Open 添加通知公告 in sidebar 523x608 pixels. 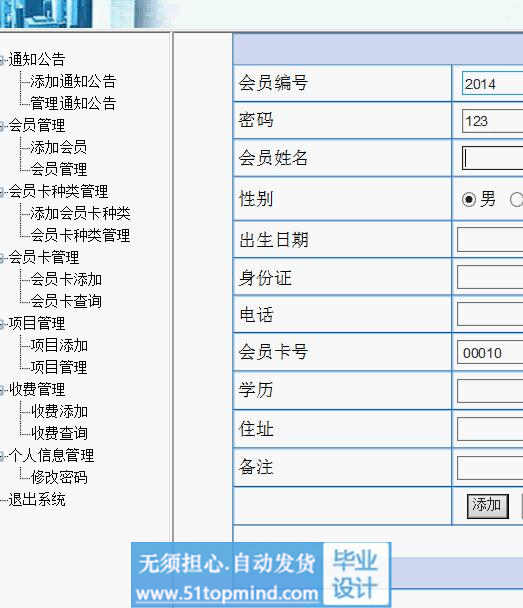coord(73,81)
